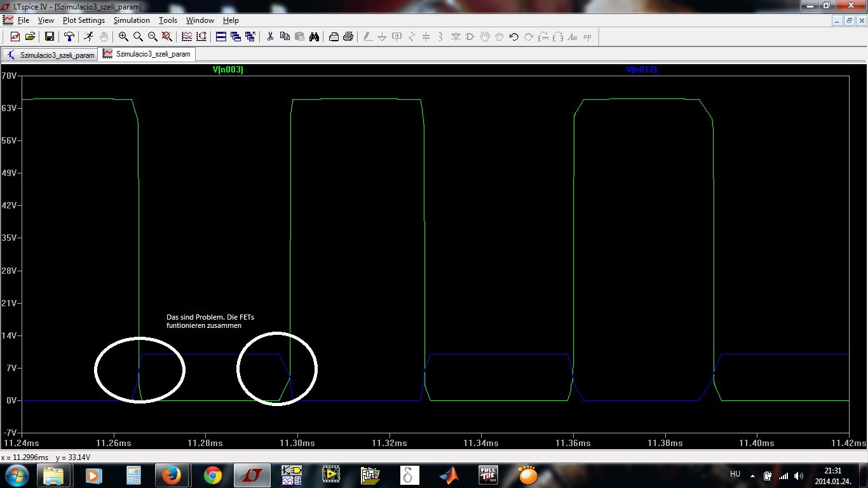Open the Plot Settings menu

(83, 20)
